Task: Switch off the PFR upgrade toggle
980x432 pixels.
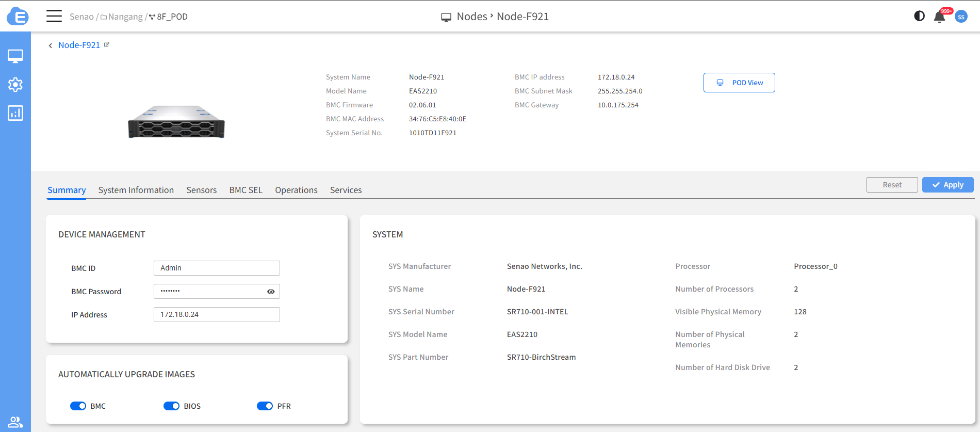Action: pyautogui.click(x=265, y=406)
